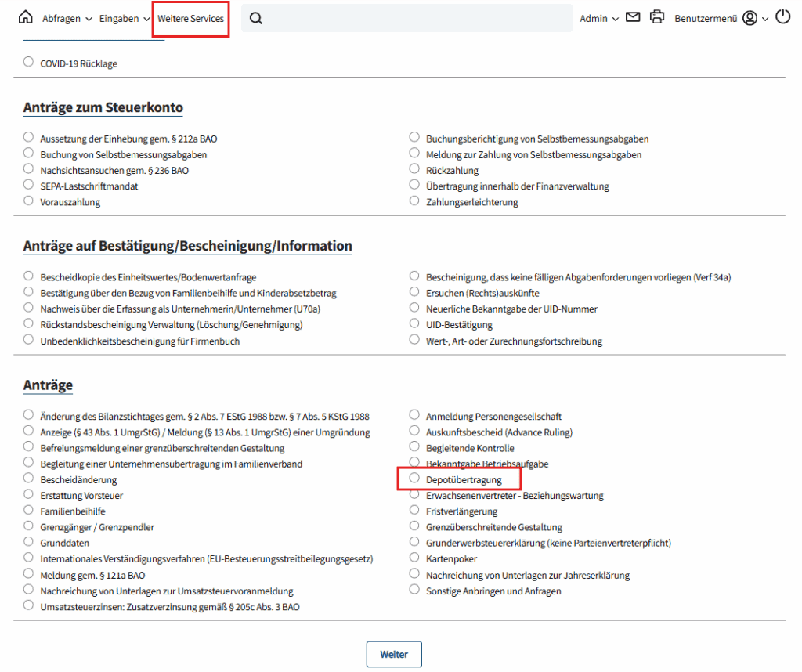Screen dimensions: 802x672
Task: Select the Kartenpoker radio option
Action: tap(415, 558)
